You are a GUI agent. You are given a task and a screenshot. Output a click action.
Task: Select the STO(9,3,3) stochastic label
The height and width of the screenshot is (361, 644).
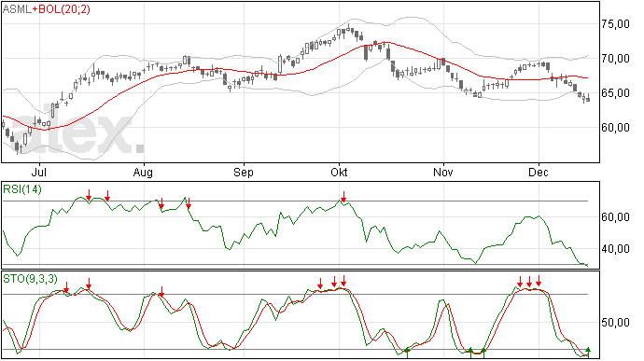31,279
